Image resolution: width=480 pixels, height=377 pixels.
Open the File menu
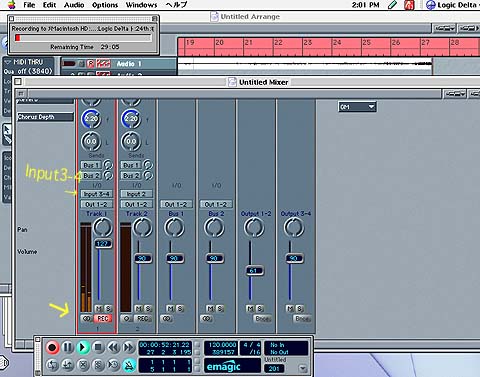click(29, 5)
